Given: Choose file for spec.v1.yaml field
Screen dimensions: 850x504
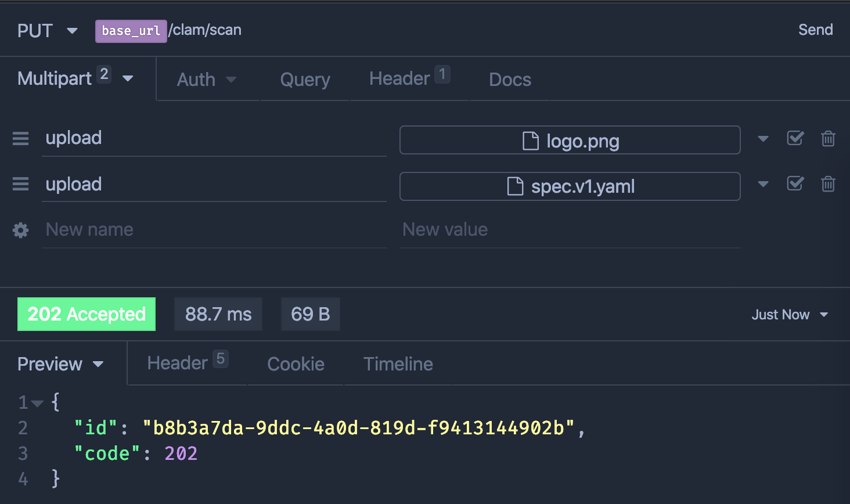Looking at the screenshot, I should [570, 186].
